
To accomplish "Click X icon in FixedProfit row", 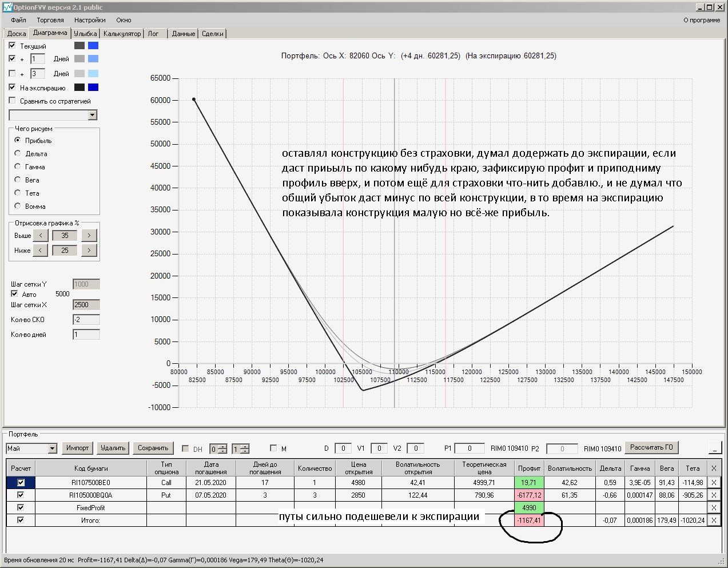I will tap(713, 508).
